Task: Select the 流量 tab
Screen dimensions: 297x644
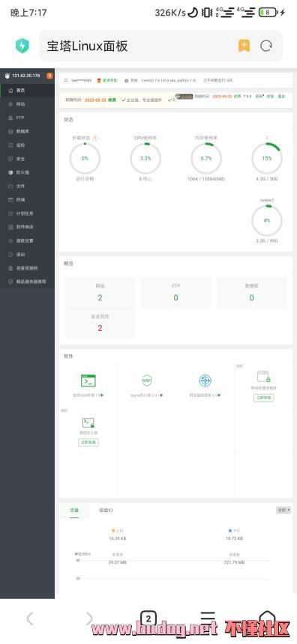Action: 74,510
